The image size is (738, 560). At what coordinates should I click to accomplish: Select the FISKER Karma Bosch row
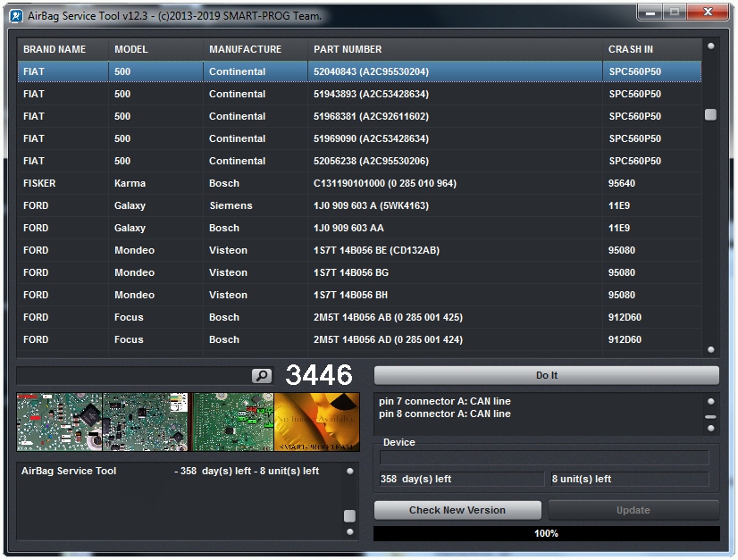[x=357, y=183]
